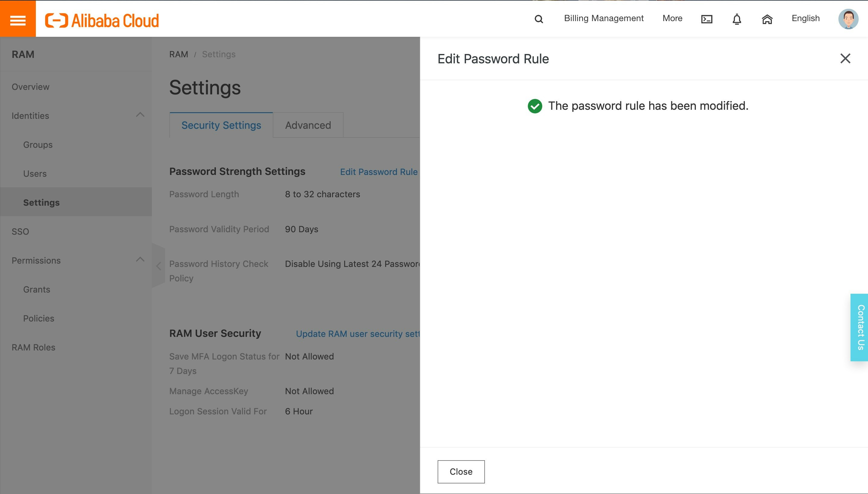Collapse the Identities section chevron
Viewport: 868px width, 494px height.
(140, 115)
